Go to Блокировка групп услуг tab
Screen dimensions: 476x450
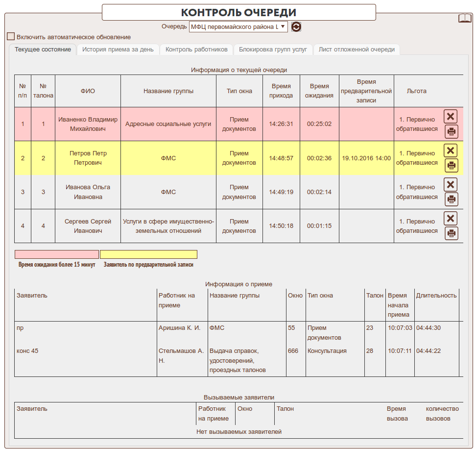(x=273, y=50)
